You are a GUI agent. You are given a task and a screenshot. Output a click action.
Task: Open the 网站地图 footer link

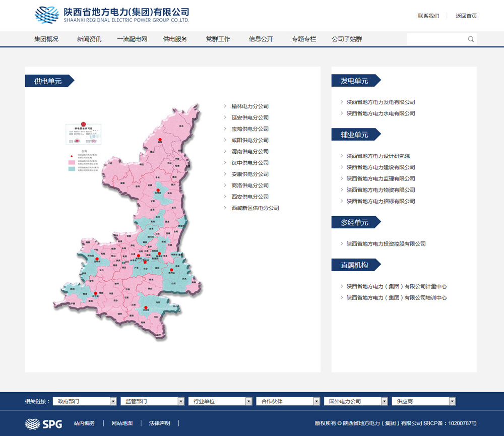pyautogui.click(x=122, y=423)
